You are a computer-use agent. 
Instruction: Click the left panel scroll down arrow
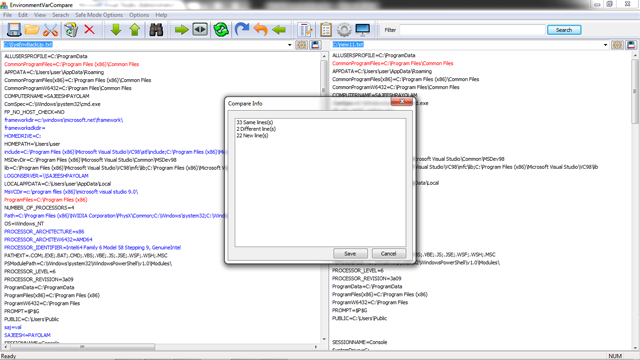[x=324, y=339]
